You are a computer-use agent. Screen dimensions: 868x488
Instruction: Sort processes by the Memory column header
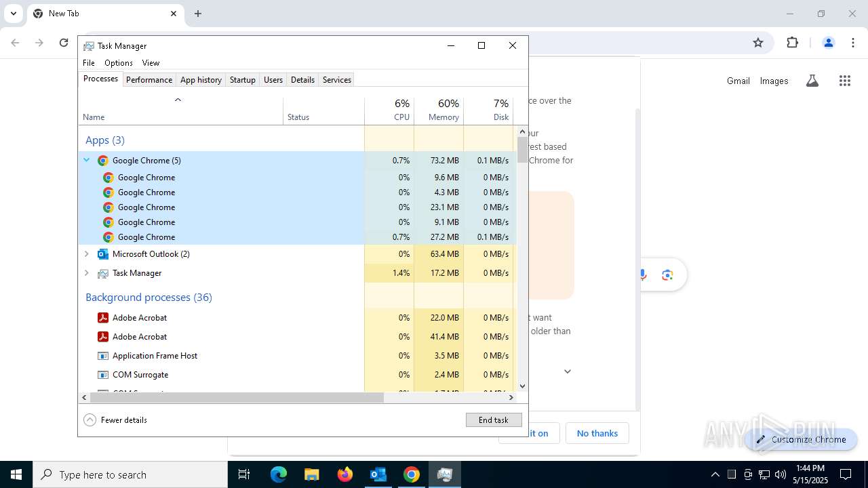(439, 110)
